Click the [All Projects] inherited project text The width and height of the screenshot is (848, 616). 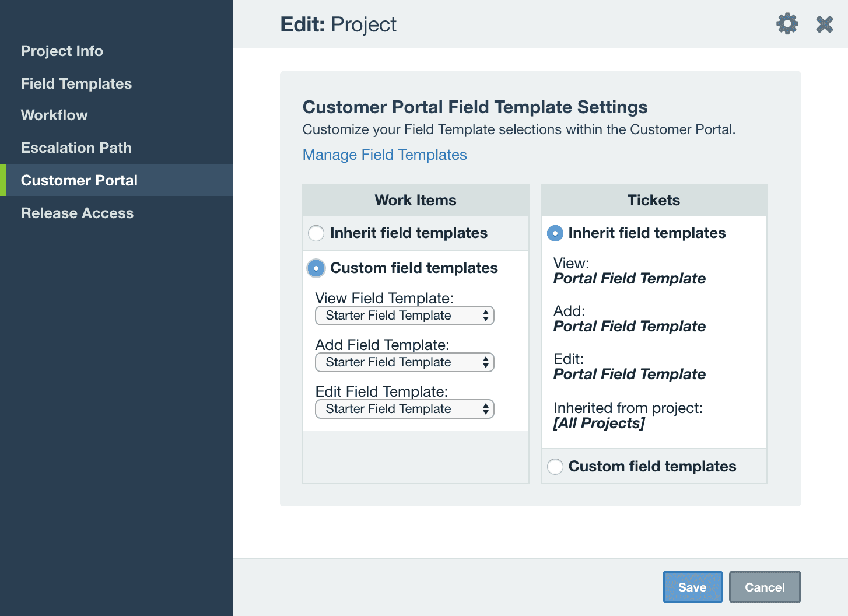pyautogui.click(x=599, y=423)
